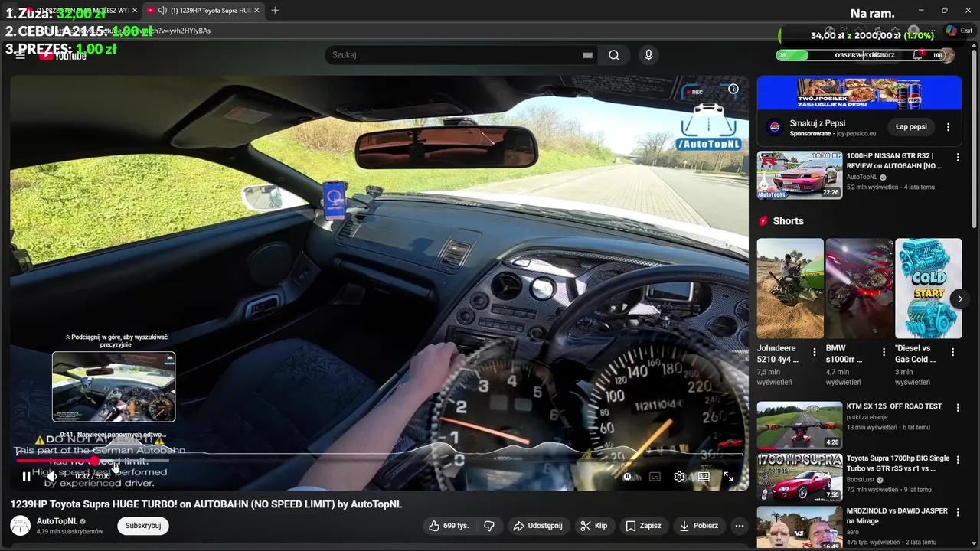Open options for the Toyota Supra 1700hp video
The width and height of the screenshot is (980, 551).
pos(957,459)
